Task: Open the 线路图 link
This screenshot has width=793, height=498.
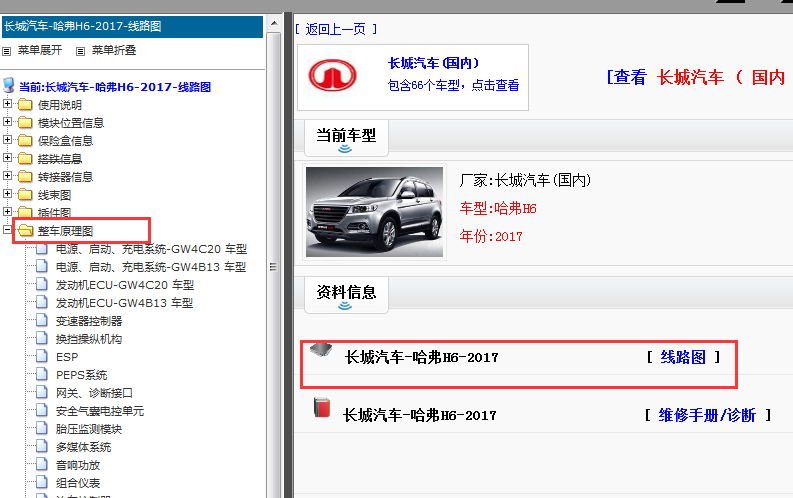Action: [x=683, y=357]
